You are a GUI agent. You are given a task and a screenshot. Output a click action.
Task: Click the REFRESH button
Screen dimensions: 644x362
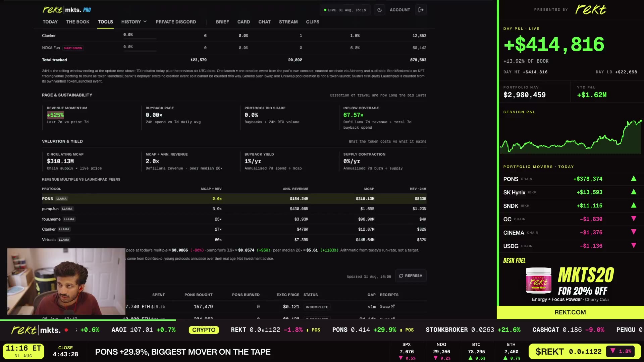411,276
